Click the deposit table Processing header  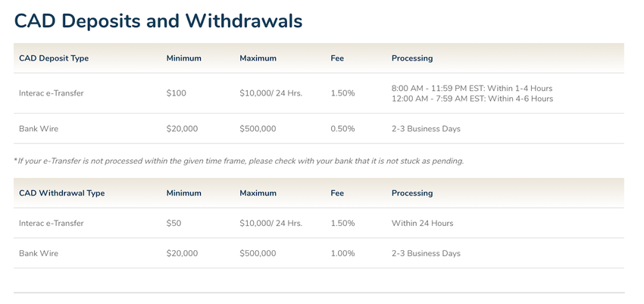[x=412, y=58]
